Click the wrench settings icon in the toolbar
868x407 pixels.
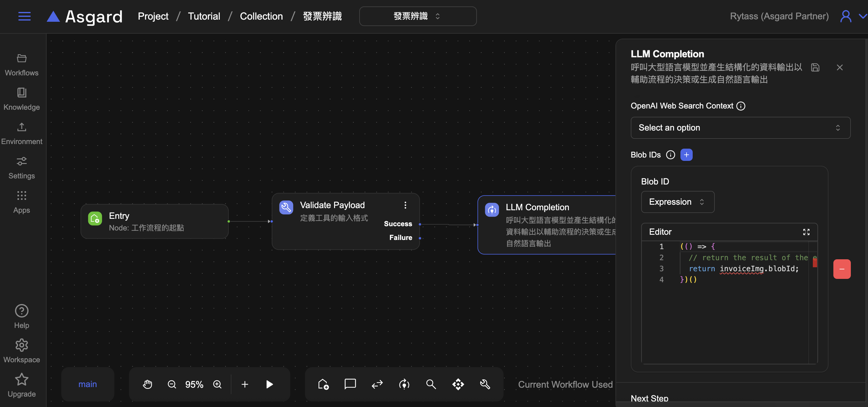coord(485,384)
